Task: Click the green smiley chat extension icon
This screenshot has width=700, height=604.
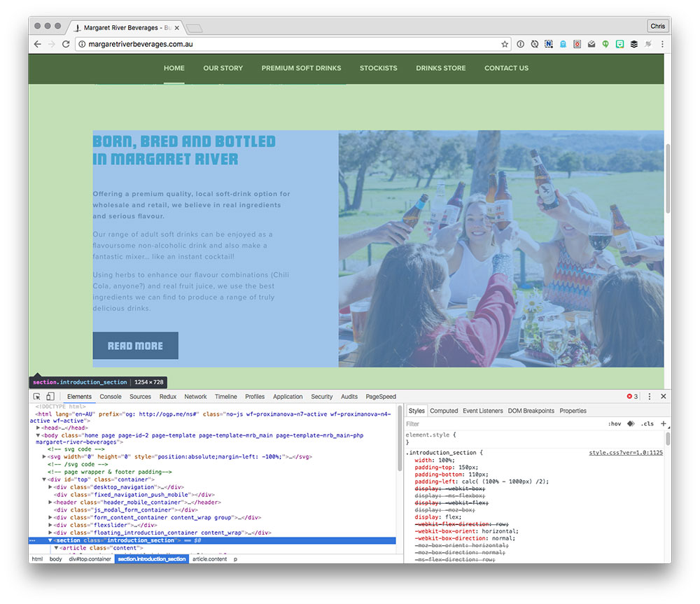Action: 619,44
